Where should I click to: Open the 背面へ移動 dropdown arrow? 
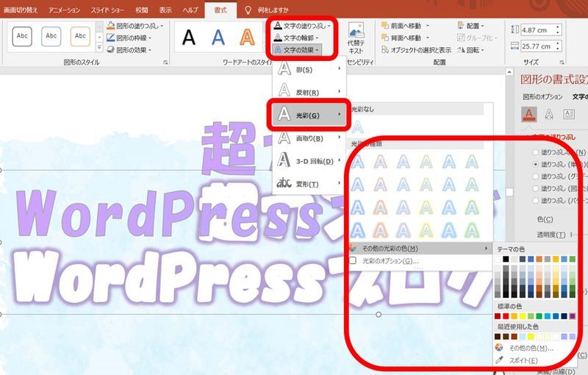point(427,38)
